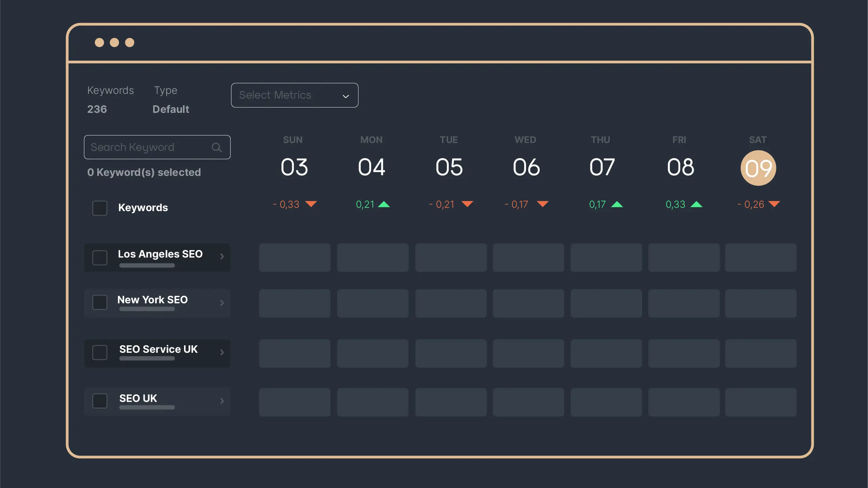Viewport: 868px width, 488px height.
Task: Toggle the select-all Keywords checkbox
Action: [x=100, y=208]
